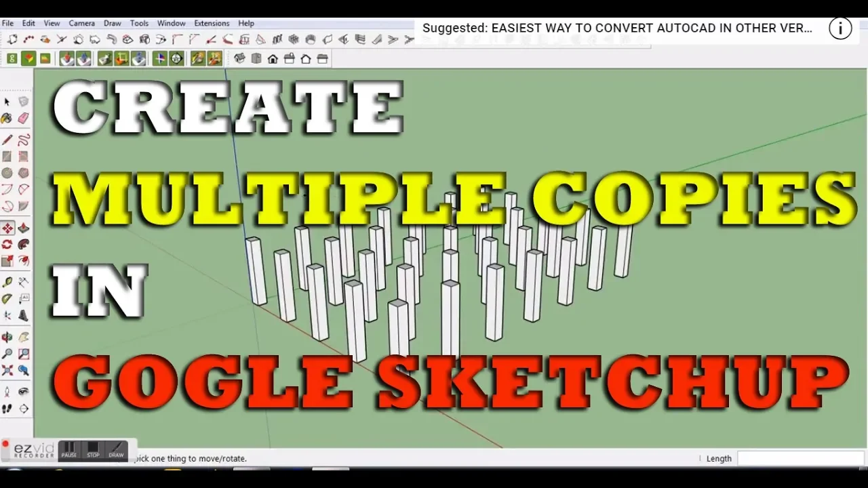Open the suggested AutoCAD video link
The height and width of the screenshot is (488, 868).
point(617,28)
